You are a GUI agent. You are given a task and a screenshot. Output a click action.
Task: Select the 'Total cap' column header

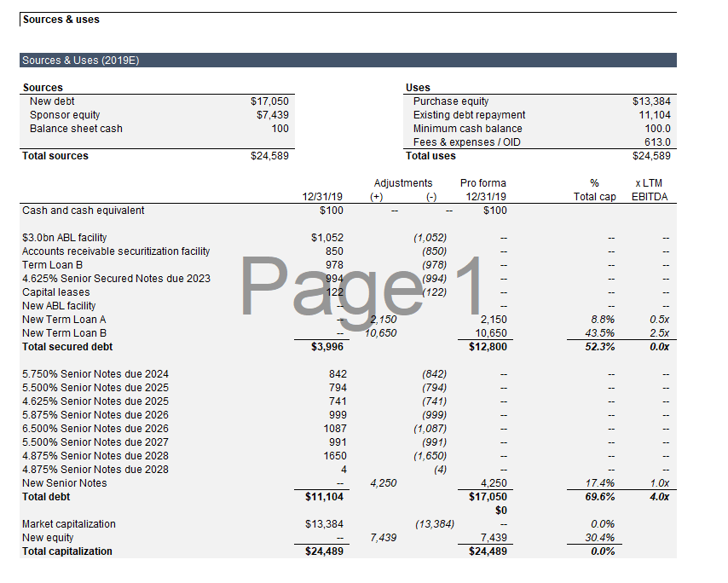coord(594,197)
